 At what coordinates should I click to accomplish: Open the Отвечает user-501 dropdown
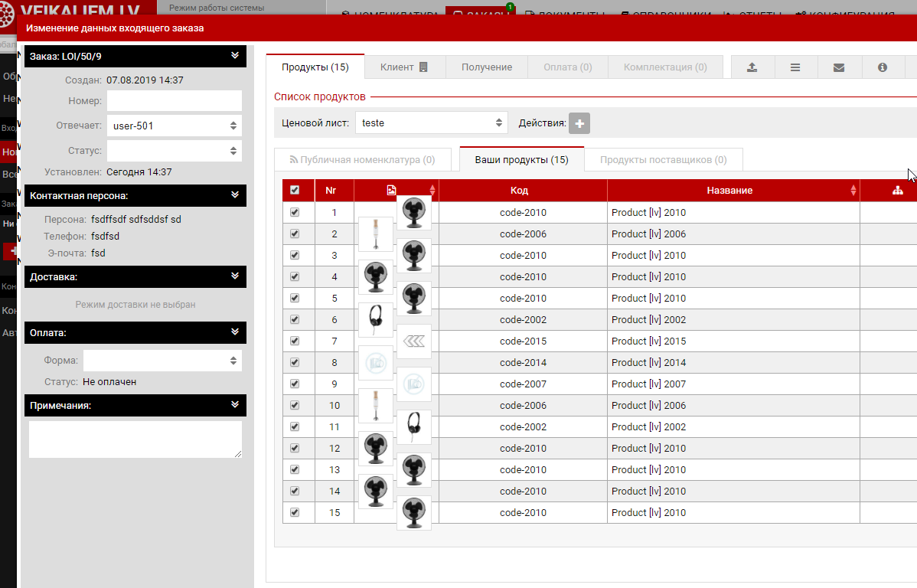174,126
